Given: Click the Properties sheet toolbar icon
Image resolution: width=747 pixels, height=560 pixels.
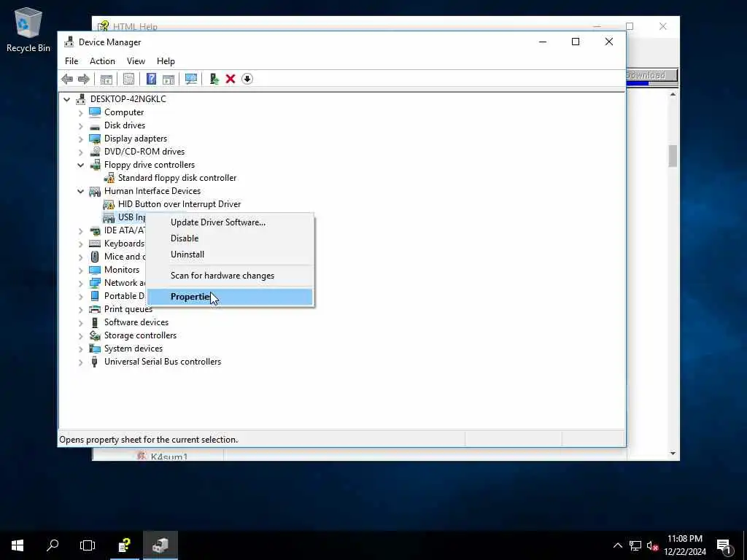Looking at the screenshot, I should [128, 79].
